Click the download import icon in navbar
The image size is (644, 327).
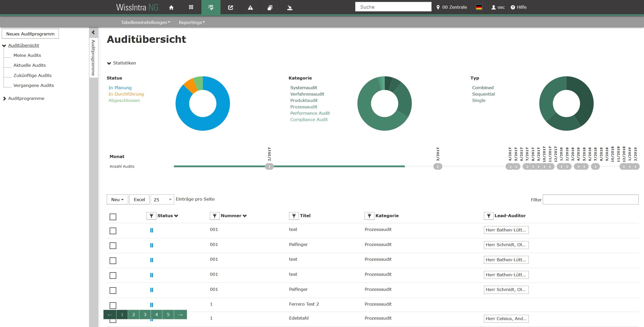click(x=290, y=7)
